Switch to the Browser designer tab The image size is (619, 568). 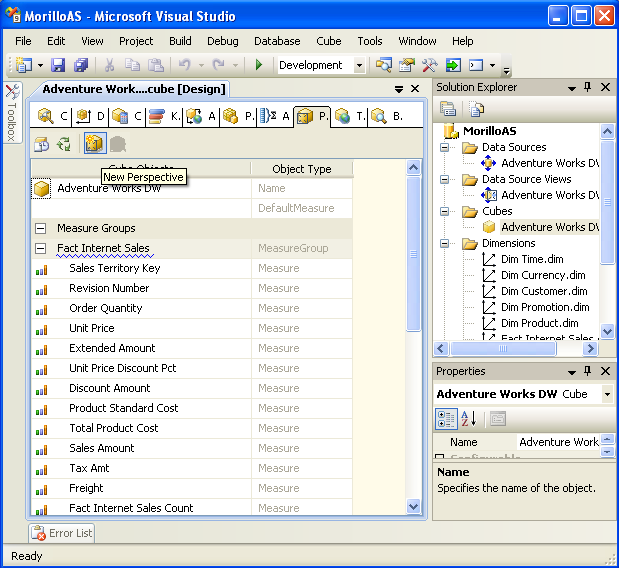click(387, 116)
